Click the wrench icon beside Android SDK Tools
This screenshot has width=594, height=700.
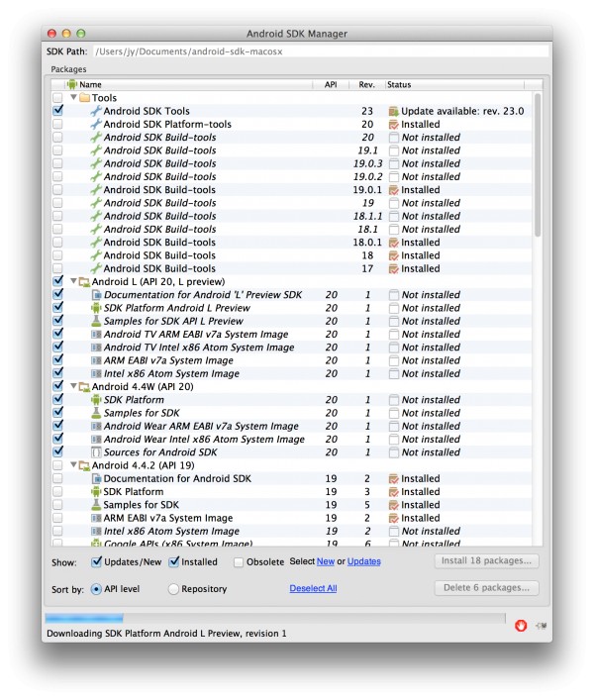coord(96,111)
